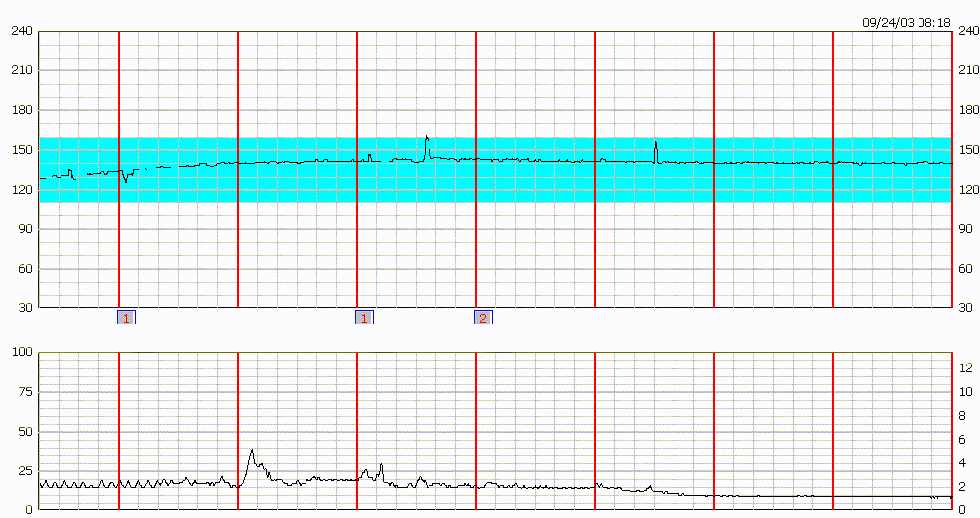The height and width of the screenshot is (518, 980).
Task: Select the "6" label on lower right axis
Action: tap(962, 439)
